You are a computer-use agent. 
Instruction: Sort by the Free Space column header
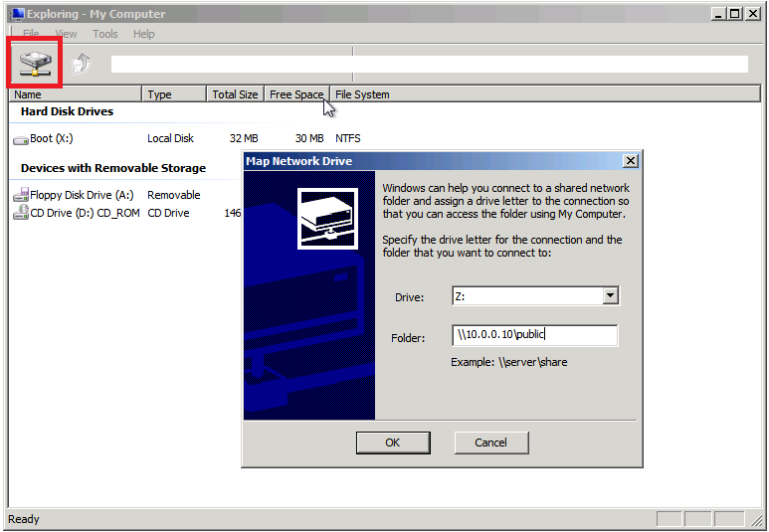click(x=296, y=94)
